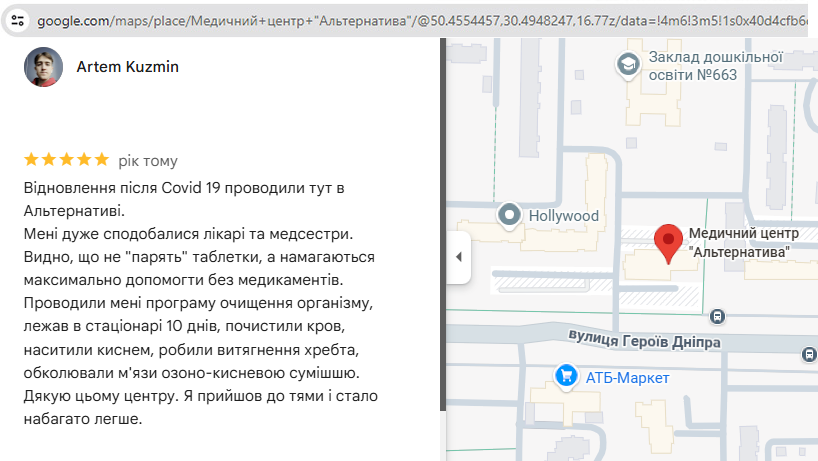Click bus stop icon below the medical center

717,317
